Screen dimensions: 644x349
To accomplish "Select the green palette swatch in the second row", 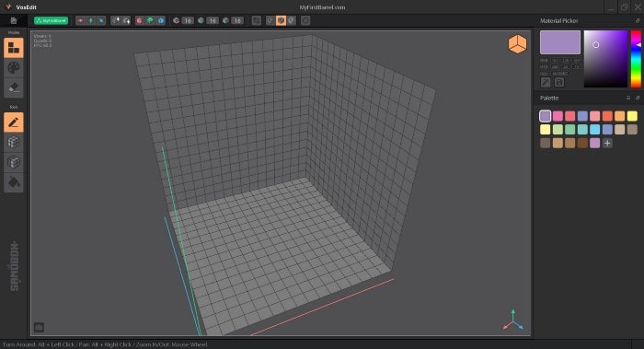I will click(569, 130).
